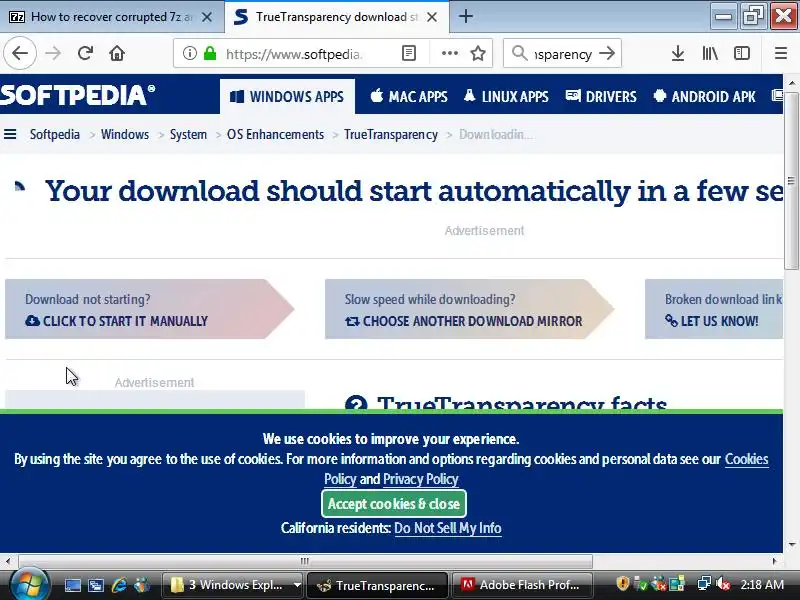The width and height of the screenshot is (800, 600).
Task: Click Show Desktop quick launch icon
Action: 72,585
